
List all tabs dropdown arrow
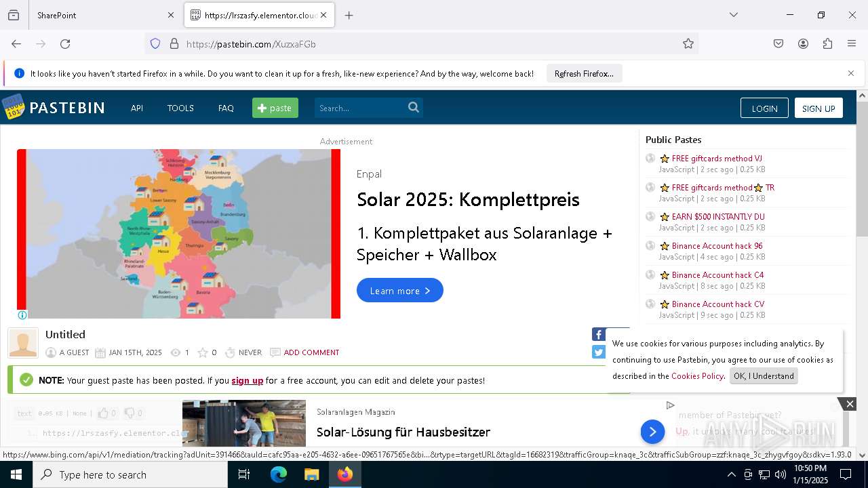[733, 15]
